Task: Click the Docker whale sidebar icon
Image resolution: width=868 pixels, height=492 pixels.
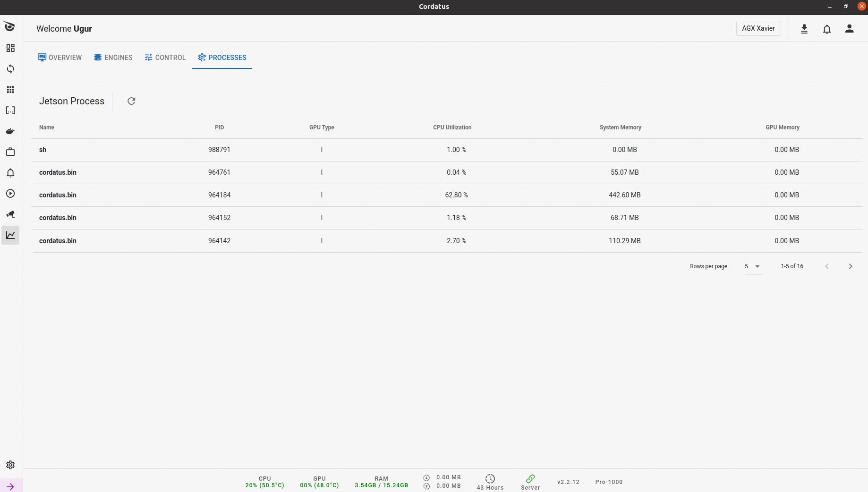Action: click(10, 131)
